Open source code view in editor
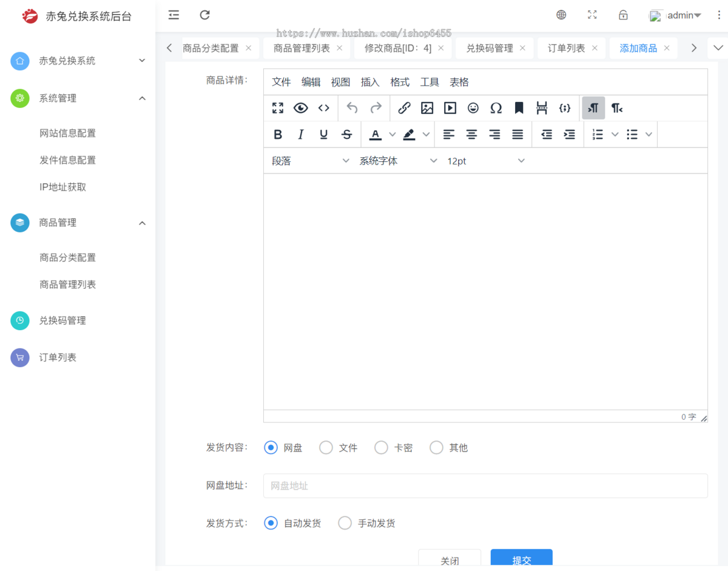The image size is (728, 571). click(324, 108)
